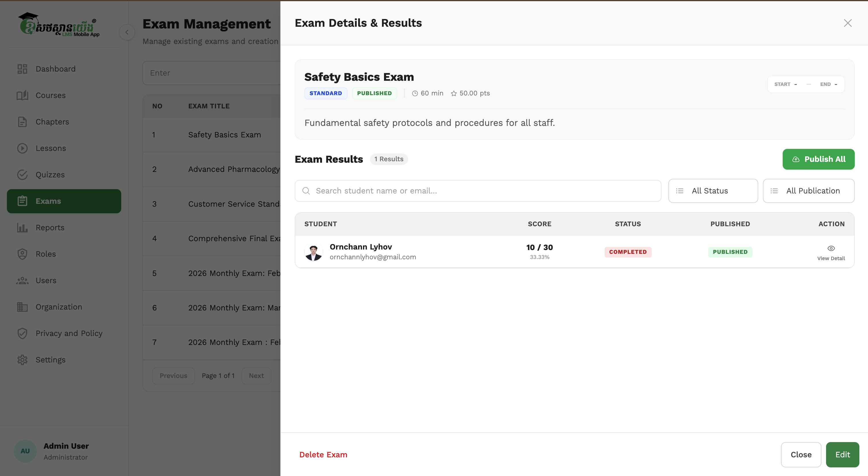
Task: Select the Chapters menu item
Action: (x=52, y=122)
